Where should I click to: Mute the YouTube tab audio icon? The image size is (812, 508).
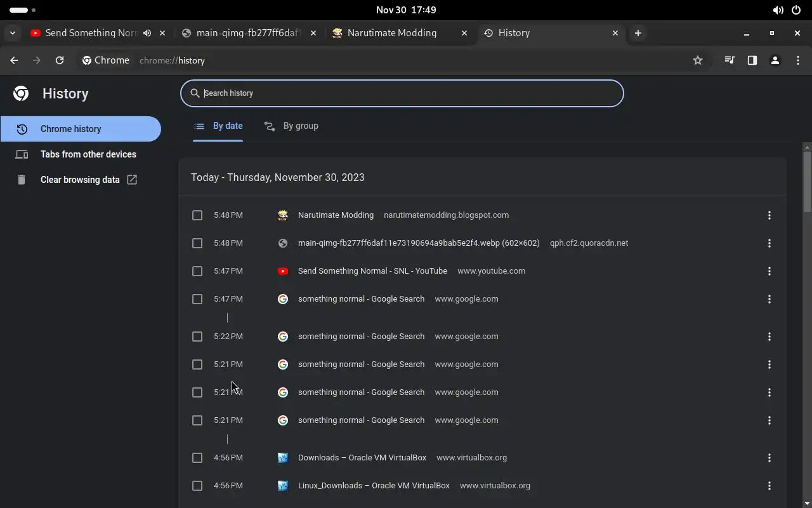147,33
